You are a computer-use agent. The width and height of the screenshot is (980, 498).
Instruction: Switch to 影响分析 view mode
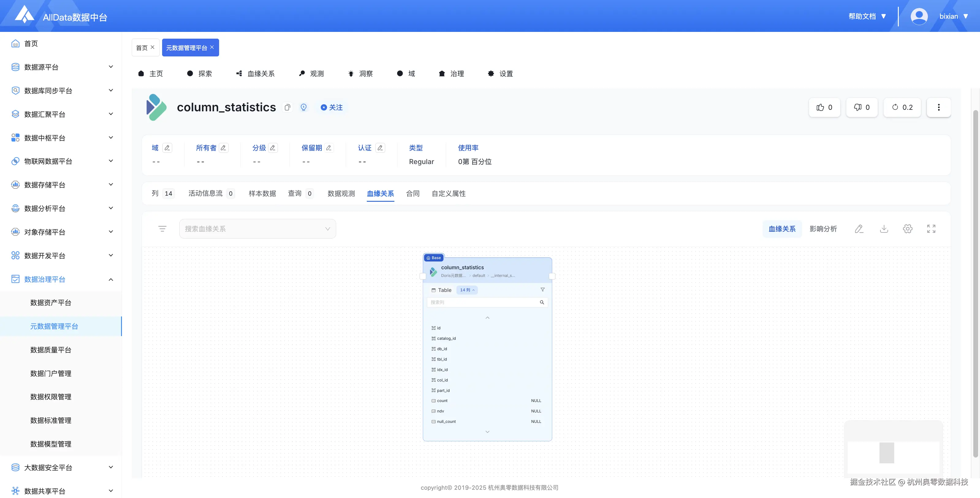pos(823,229)
